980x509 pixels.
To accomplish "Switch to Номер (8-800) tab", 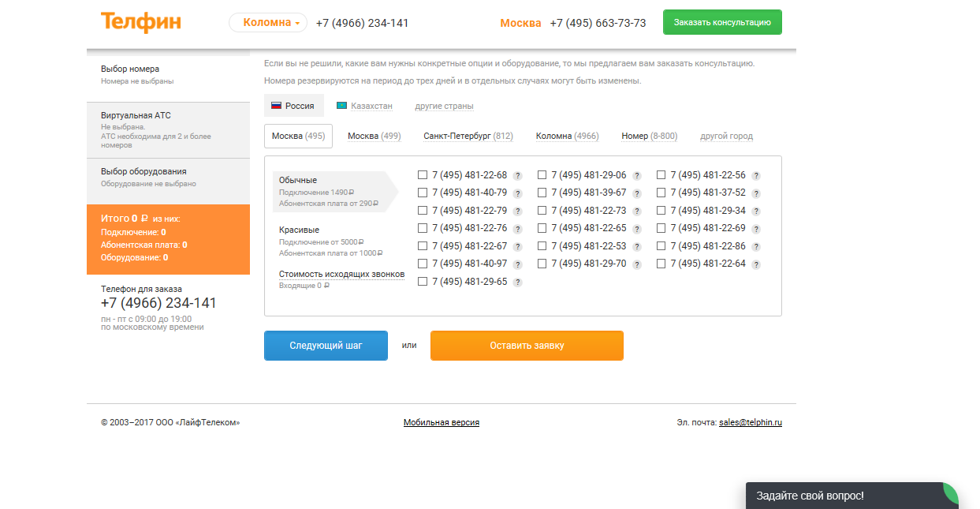I will [x=649, y=136].
